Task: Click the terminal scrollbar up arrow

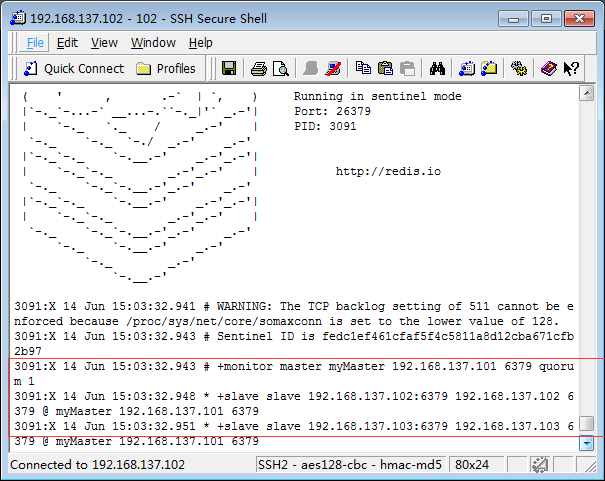Action: [x=586, y=93]
